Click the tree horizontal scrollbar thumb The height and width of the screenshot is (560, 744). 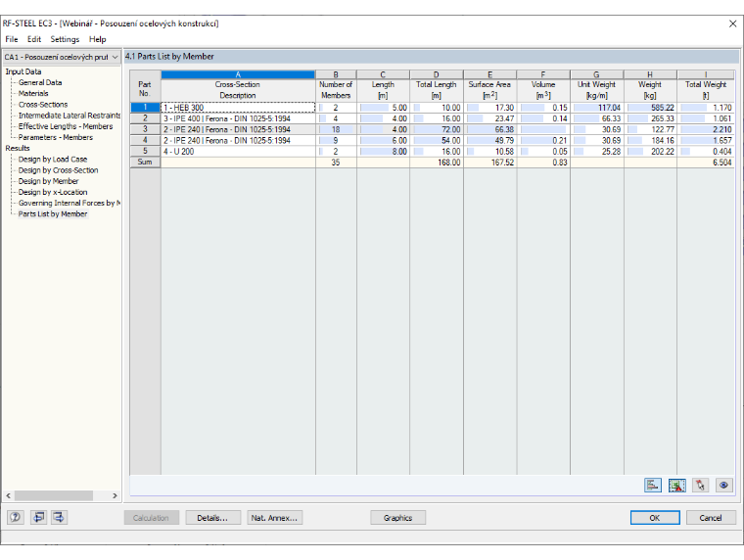click(x=54, y=495)
